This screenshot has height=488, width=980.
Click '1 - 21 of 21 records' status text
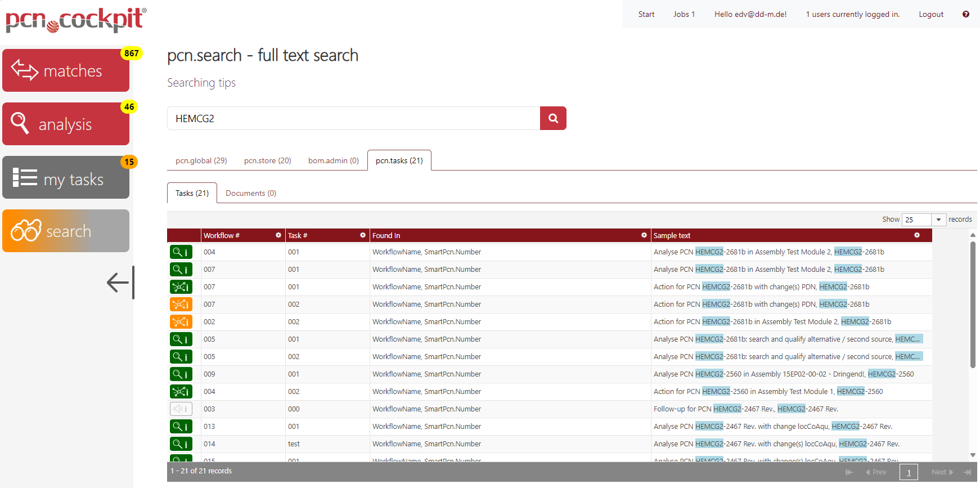[x=201, y=471]
